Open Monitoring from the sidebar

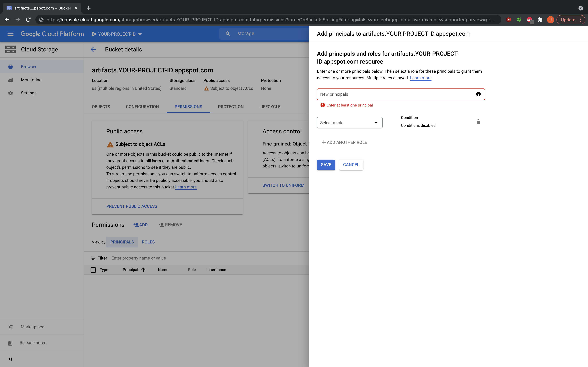click(x=31, y=80)
